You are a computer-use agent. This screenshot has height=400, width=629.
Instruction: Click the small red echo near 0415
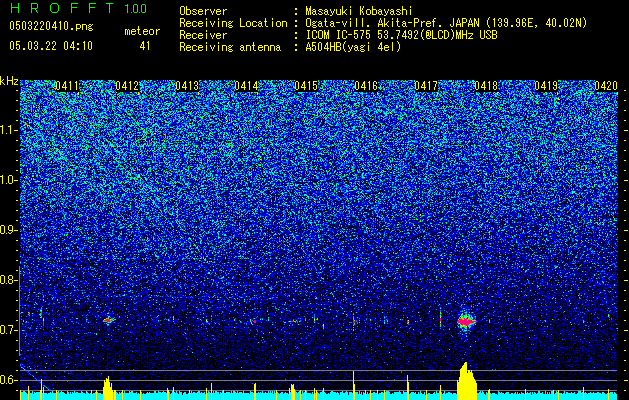(292, 321)
